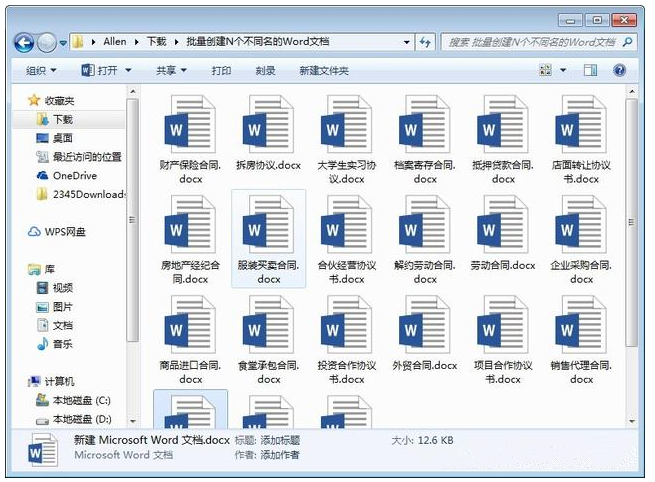Viewport: 655px width, 482px height.
Task: Expand the address bar history dropdown
Action: 407,42
